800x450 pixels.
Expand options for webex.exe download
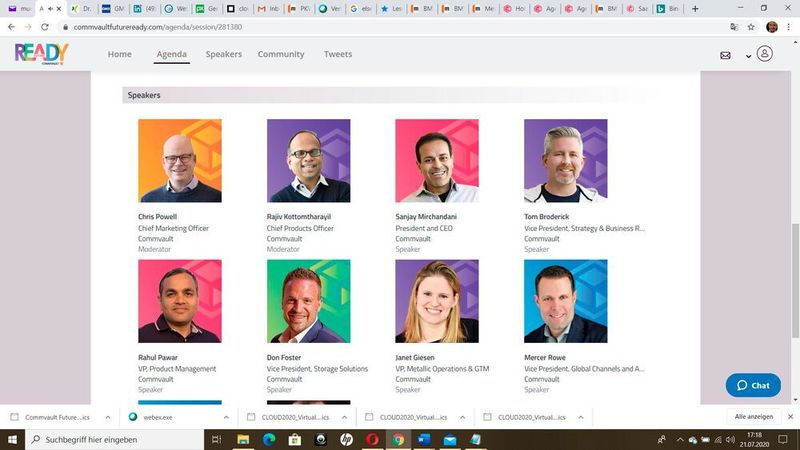226,417
